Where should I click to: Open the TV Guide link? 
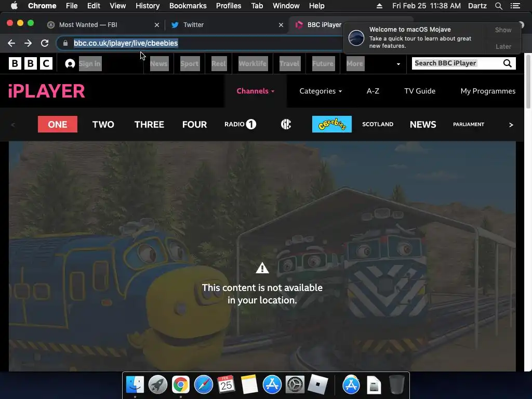coord(420,91)
